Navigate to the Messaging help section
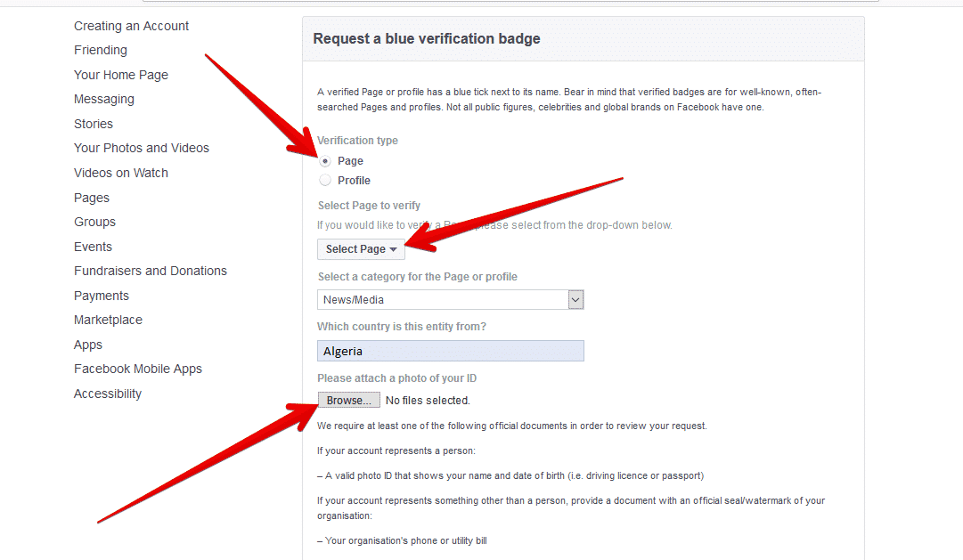Image resolution: width=963 pixels, height=560 pixels. click(x=104, y=100)
